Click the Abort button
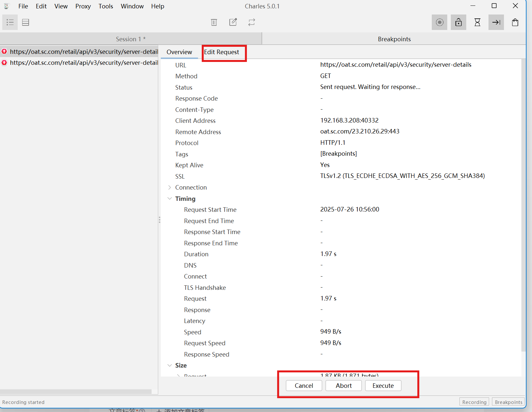 (x=343, y=386)
